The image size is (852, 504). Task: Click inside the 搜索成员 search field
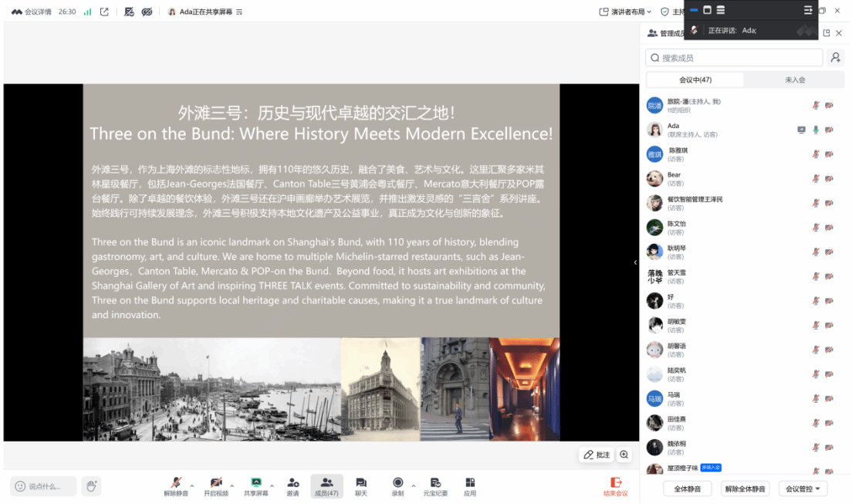[x=734, y=58]
